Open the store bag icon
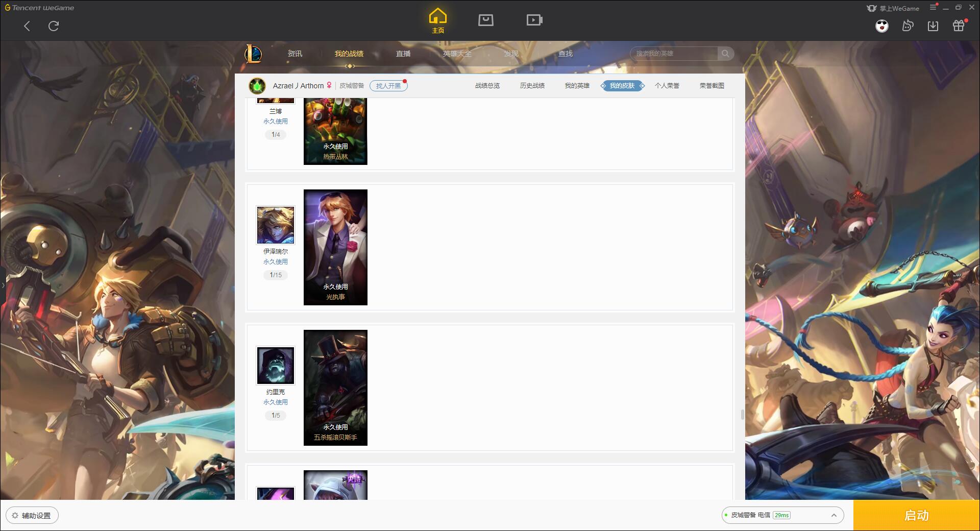This screenshot has width=980, height=531. pos(486,20)
